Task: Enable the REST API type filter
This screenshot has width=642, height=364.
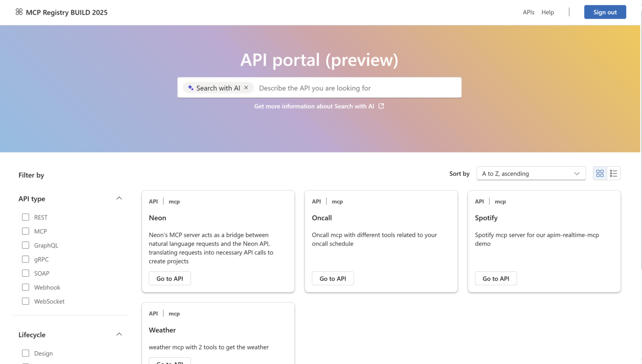Action: click(x=25, y=217)
